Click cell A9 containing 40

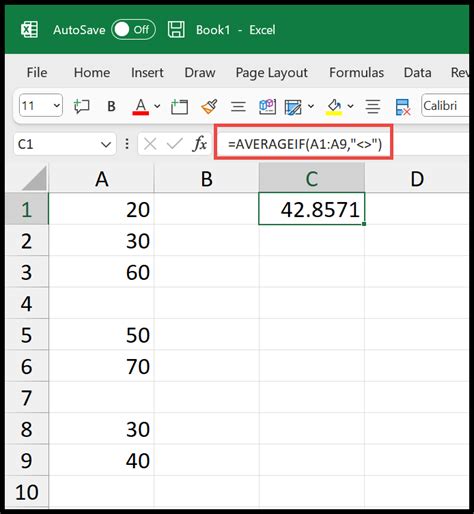(101, 460)
